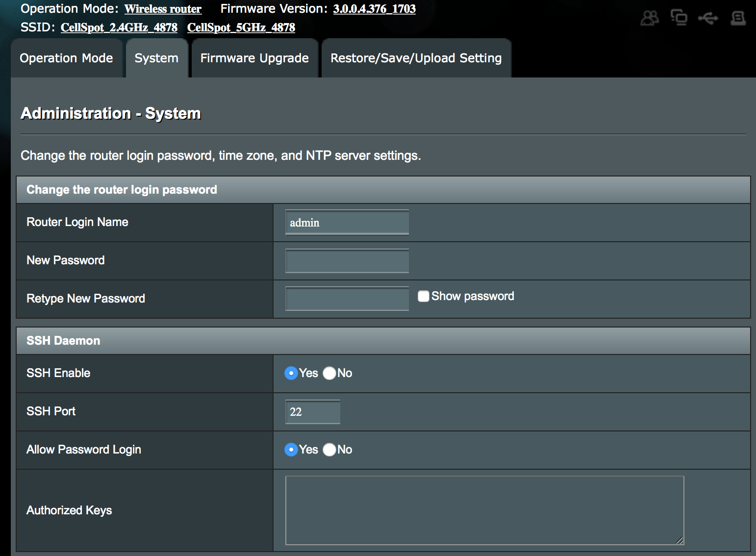Image resolution: width=756 pixels, height=556 pixels.
Task: Click the Router Login Name field
Action: [347, 223]
